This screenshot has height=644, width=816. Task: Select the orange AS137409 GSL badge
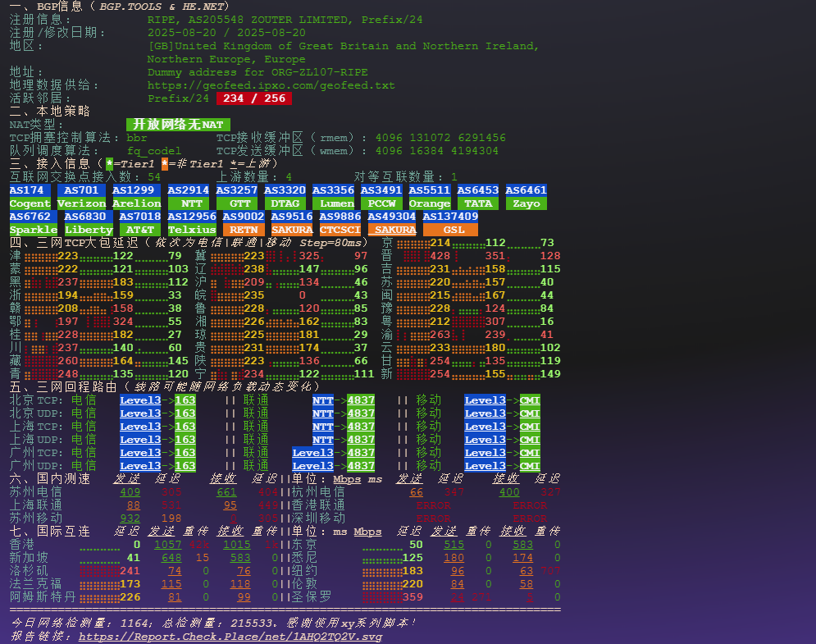(x=449, y=223)
